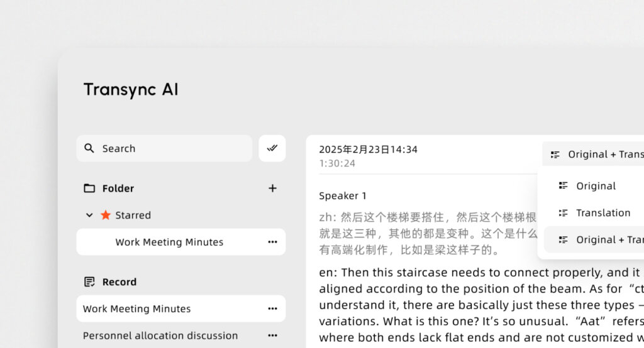Click the Transync AI title
Screen dimensions: 644x348
coord(131,89)
